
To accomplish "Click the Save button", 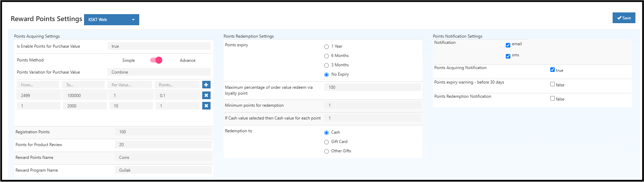I will tap(624, 18).
